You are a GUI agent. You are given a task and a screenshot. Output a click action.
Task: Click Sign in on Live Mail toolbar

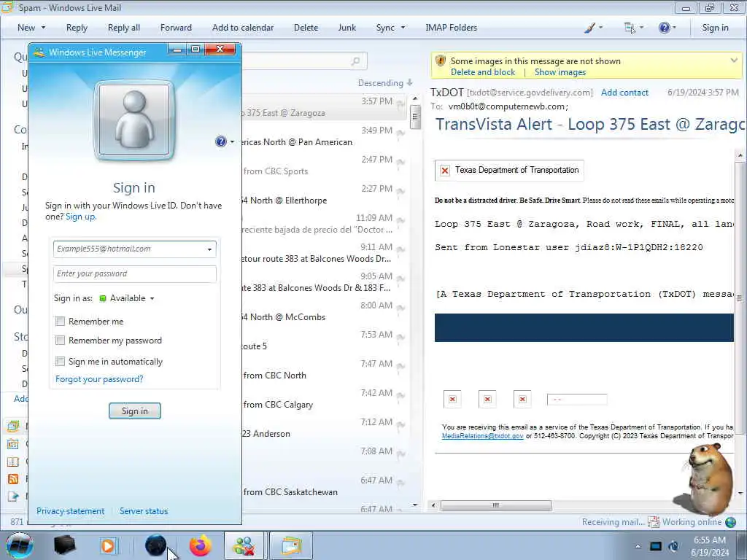715,28
